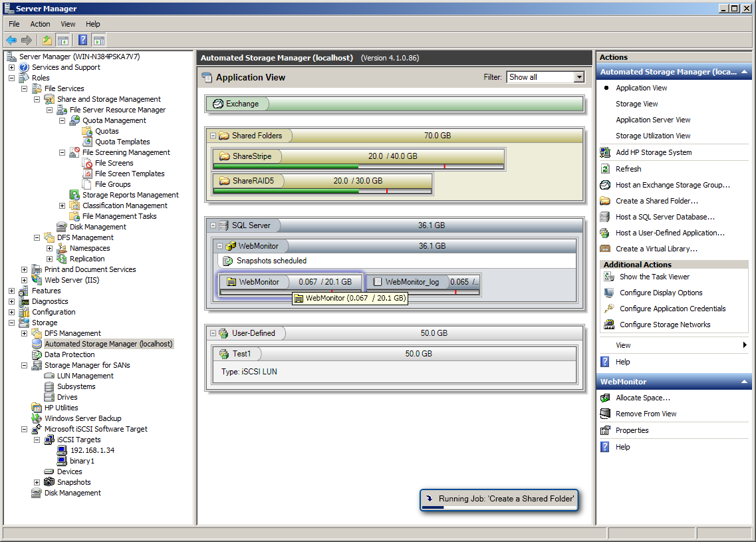Select HP Utilities in the tree
This screenshot has height=542, width=756.
click(x=61, y=408)
